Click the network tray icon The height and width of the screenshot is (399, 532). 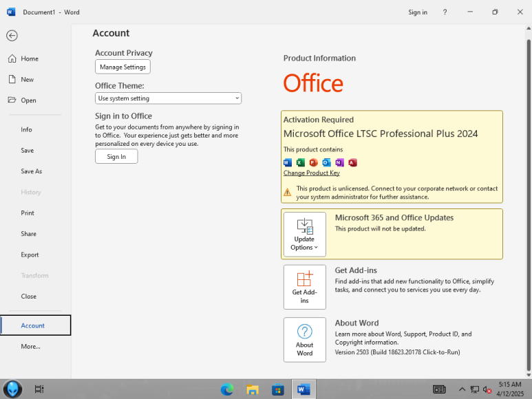click(x=475, y=389)
